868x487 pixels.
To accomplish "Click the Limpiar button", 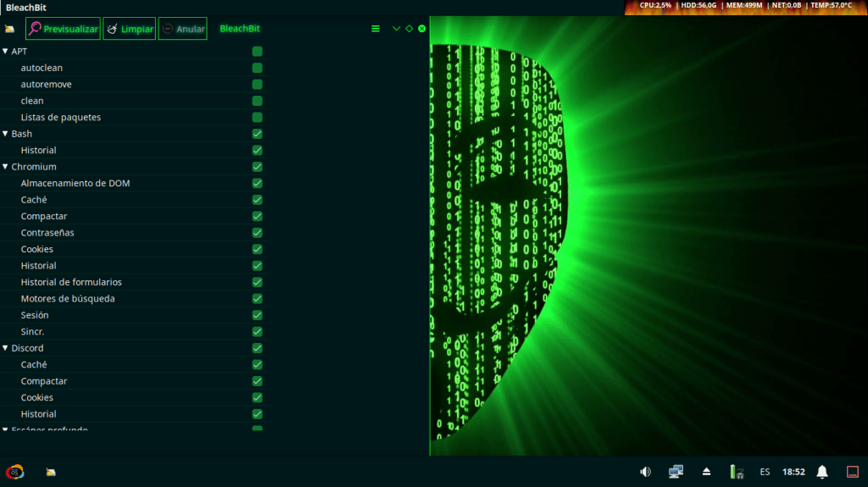I will [130, 29].
